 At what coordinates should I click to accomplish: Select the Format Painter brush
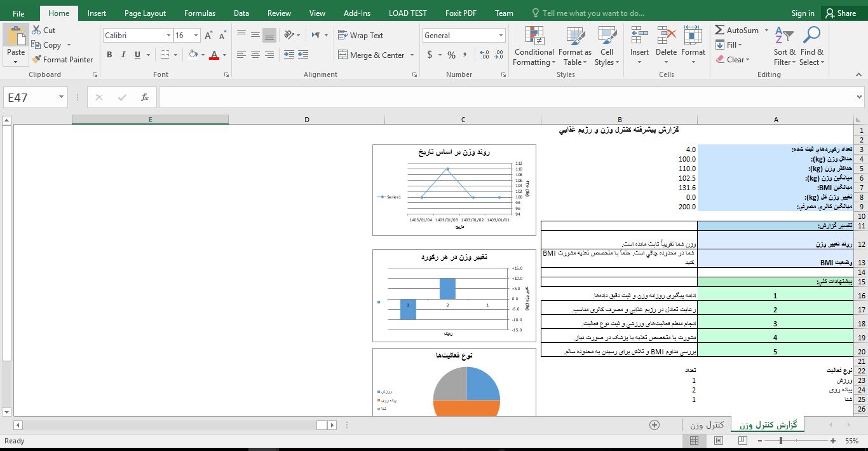tap(62, 59)
